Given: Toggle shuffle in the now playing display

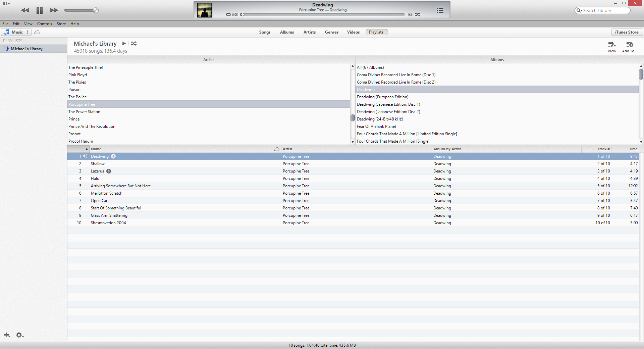Looking at the screenshot, I should (417, 15).
